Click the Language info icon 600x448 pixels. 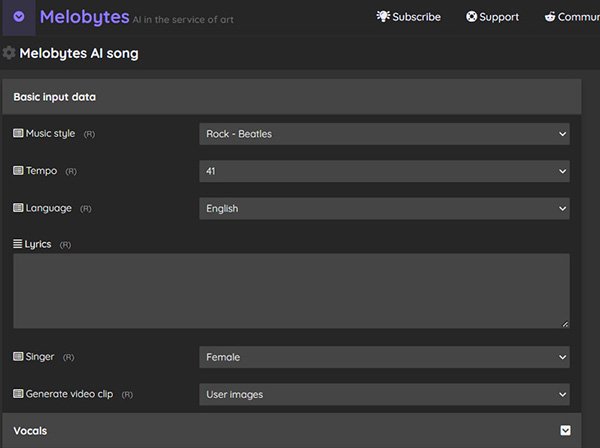click(18, 208)
